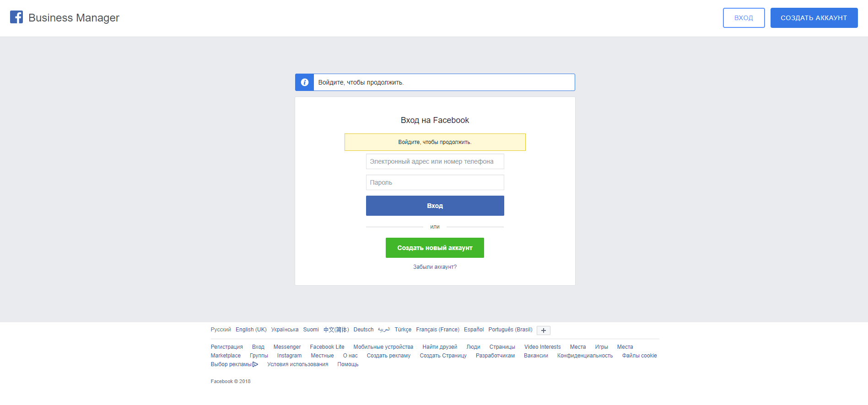Switch language to 中文(简体)

coord(336,330)
